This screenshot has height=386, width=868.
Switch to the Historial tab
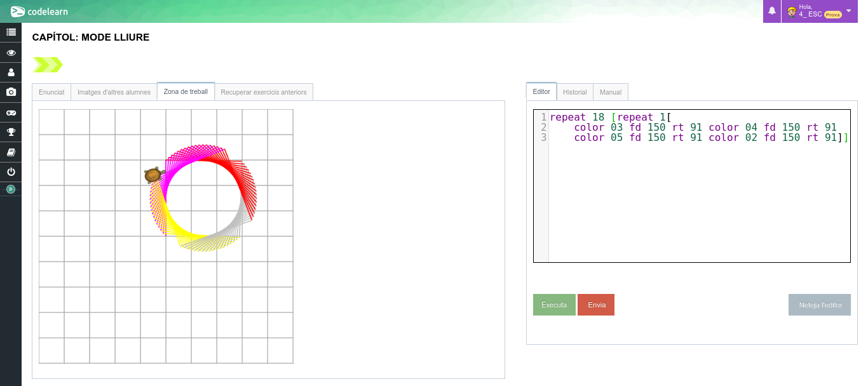pyautogui.click(x=574, y=92)
